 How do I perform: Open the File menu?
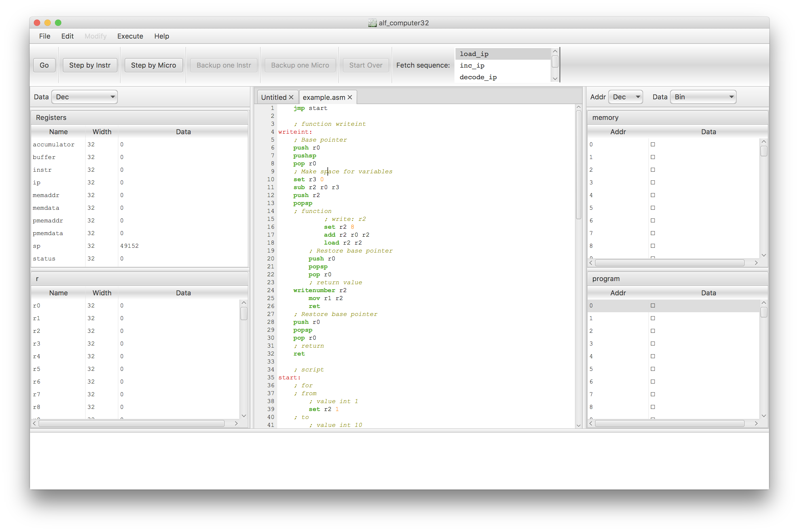point(44,36)
